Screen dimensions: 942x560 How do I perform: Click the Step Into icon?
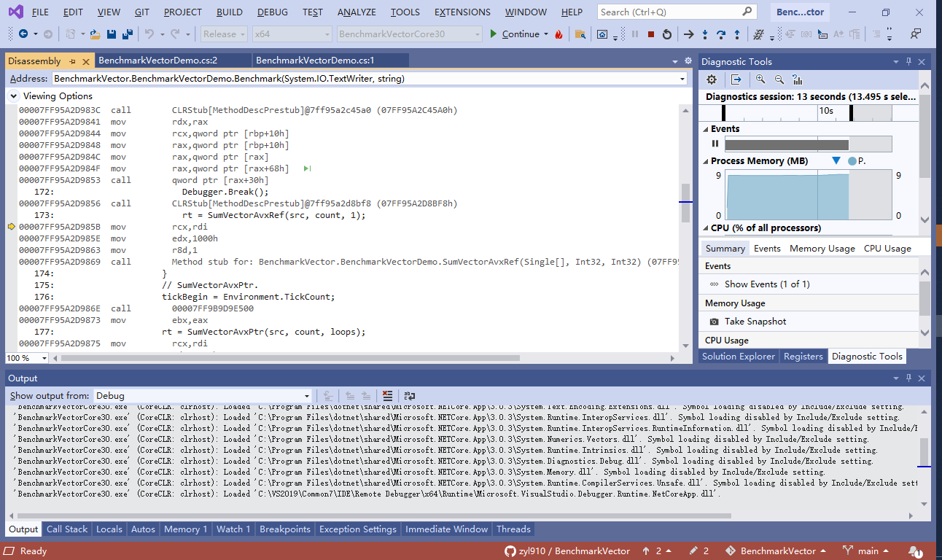point(705,34)
